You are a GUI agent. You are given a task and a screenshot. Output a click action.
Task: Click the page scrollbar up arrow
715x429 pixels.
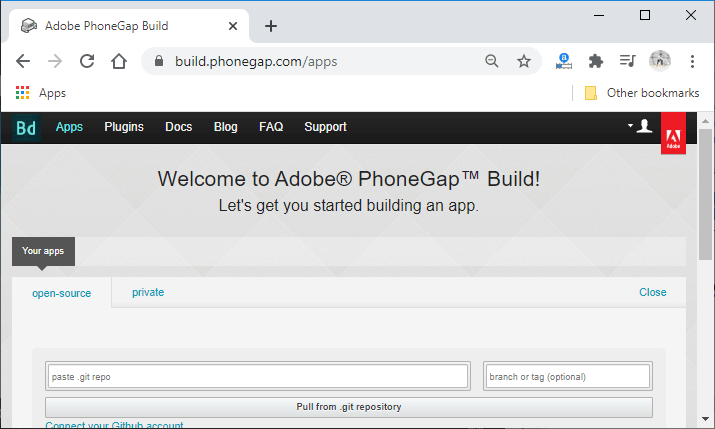point(705,121)
